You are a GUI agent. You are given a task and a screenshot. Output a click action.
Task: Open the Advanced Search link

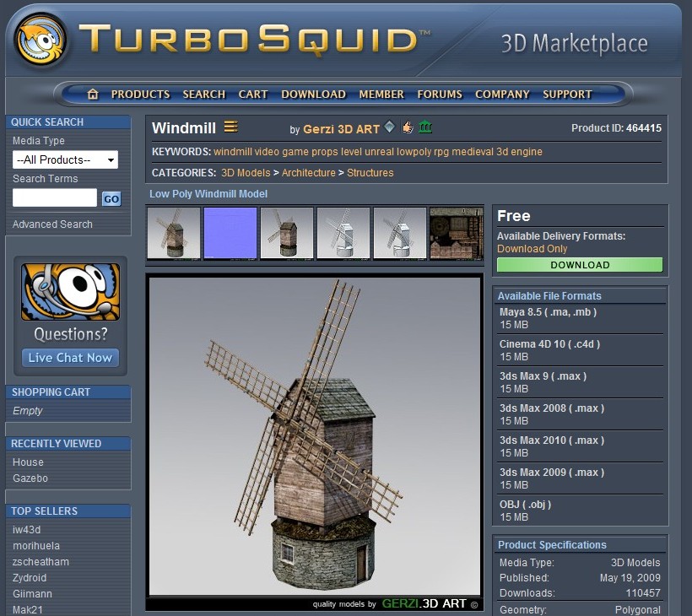tap(52, 224)
